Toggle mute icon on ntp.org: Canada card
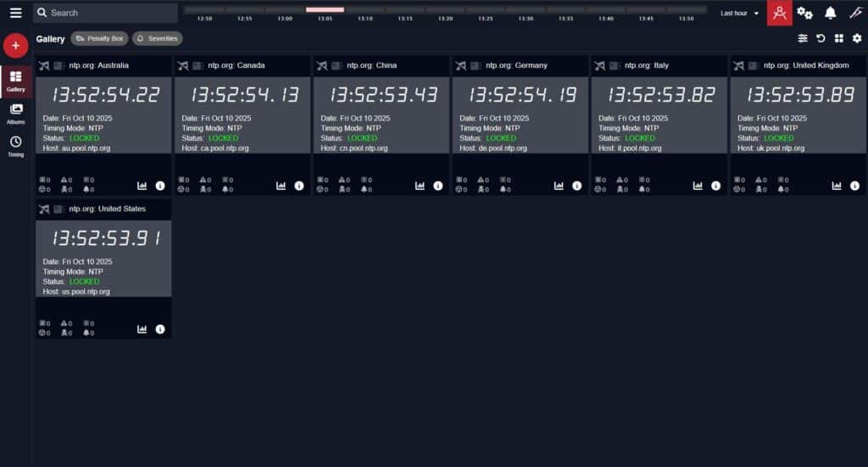 click(x=183, y=66)
